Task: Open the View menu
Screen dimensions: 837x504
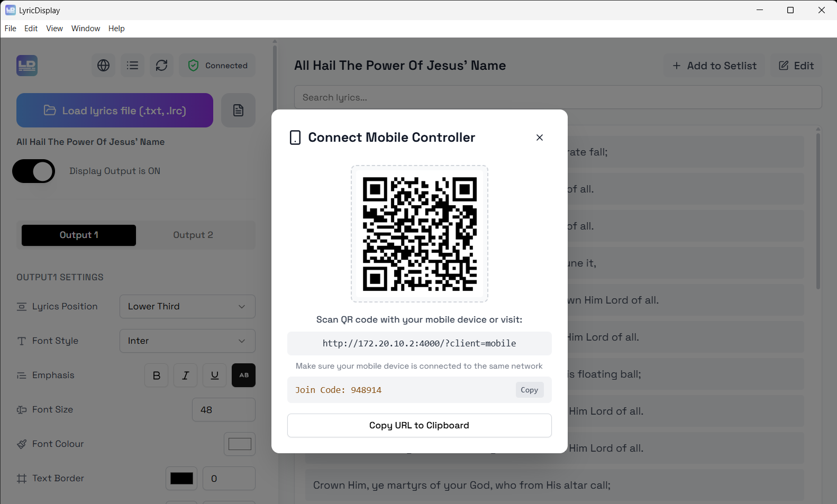Action: (54, 29)
